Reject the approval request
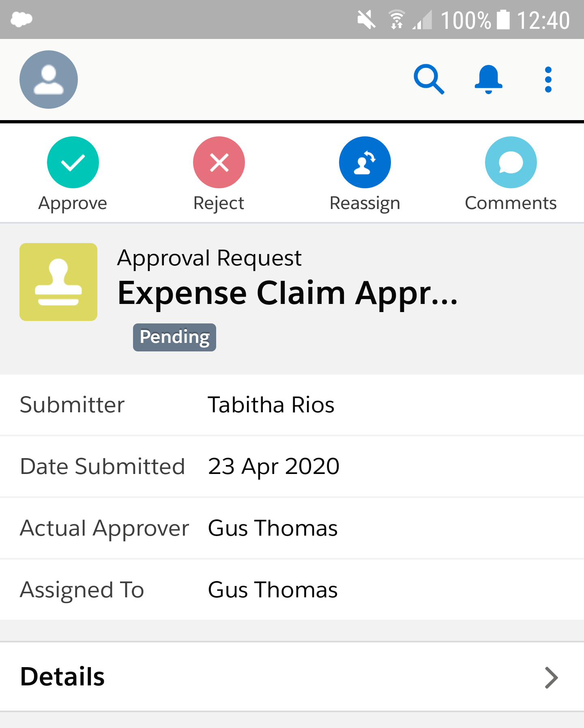The width and height of the screenshot is (584, 728). [219, 162]
